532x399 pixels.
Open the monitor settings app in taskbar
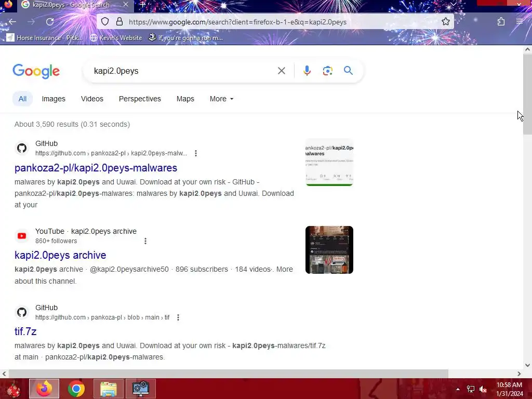coord(141,389)
